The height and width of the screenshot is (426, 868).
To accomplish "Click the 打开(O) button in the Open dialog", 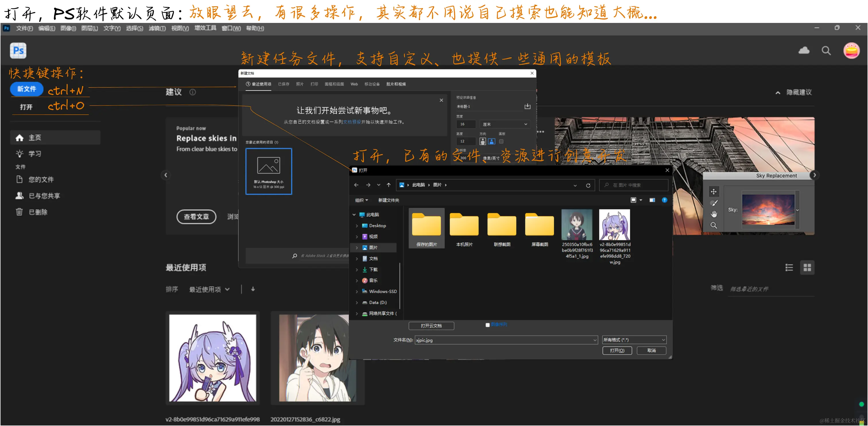I will 617,350.
